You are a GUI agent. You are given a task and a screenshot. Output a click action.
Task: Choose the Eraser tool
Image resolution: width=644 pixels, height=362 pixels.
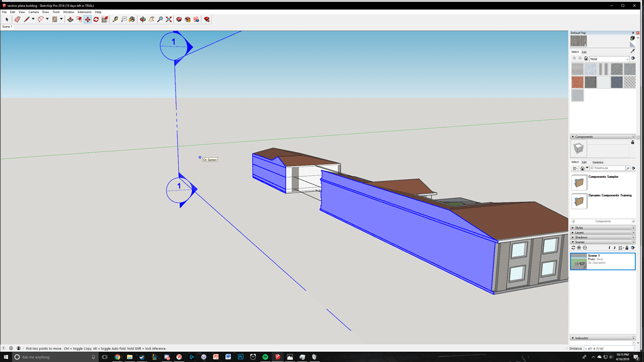(x=18, y=19)
